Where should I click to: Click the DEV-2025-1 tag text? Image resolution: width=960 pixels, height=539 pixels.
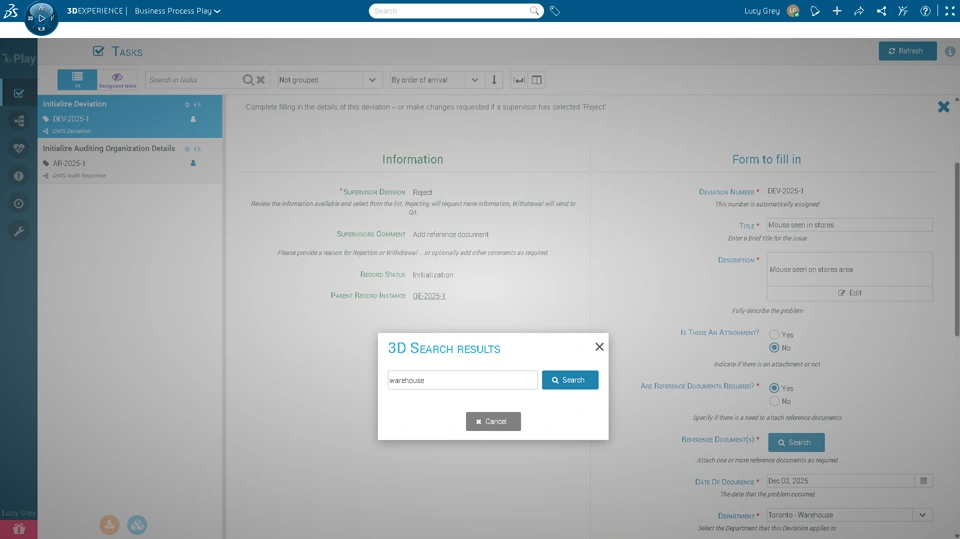tap(70, 119)
